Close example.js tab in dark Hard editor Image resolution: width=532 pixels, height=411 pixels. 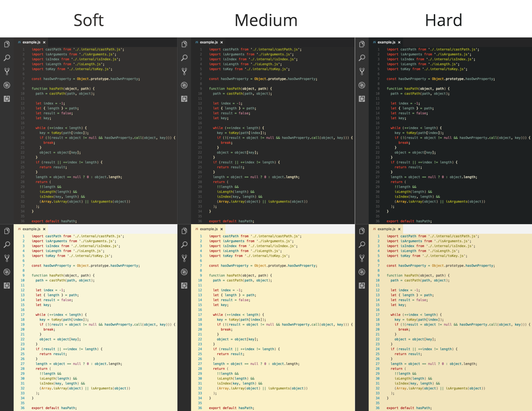coord(399,42)
